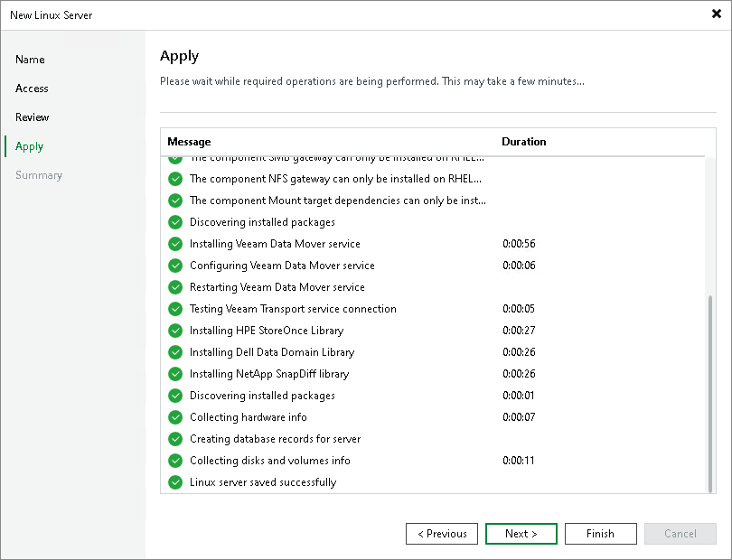
Task: Click duration 0:00:26 for Dell Data Domain Library
Action: pyautogui.click(x=519, y=352)
